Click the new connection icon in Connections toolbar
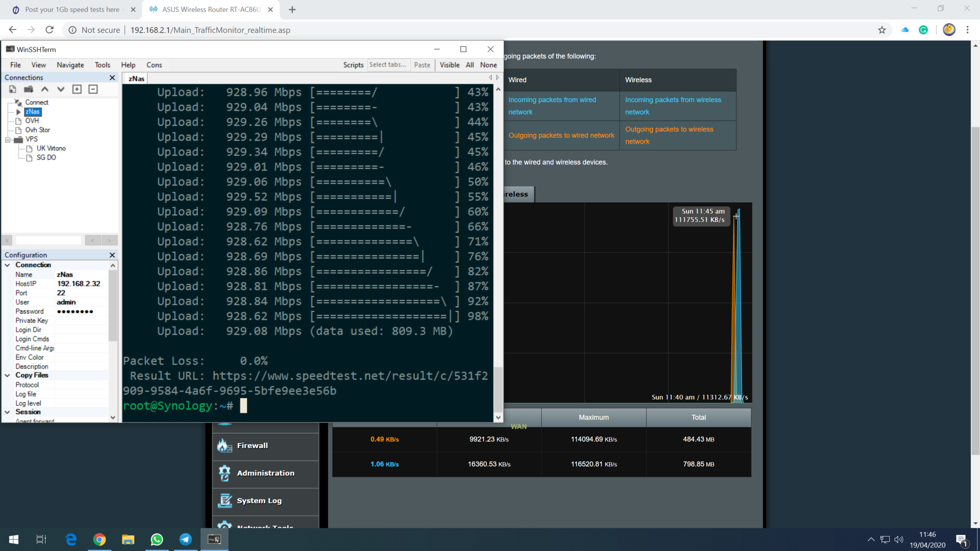The image size is (980, 551). click(12, 89)
